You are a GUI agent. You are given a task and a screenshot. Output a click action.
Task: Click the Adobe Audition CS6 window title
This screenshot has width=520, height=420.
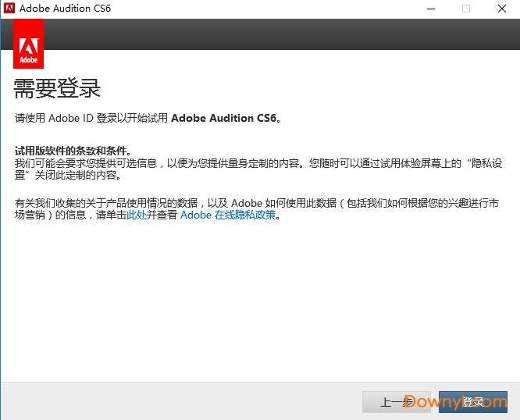pyautogui.click(x=65, y=8)
